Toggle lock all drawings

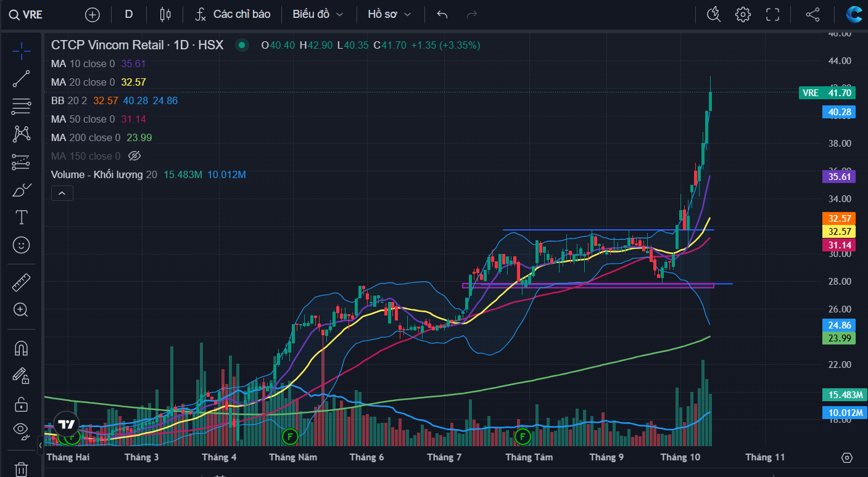pos(22,404)
